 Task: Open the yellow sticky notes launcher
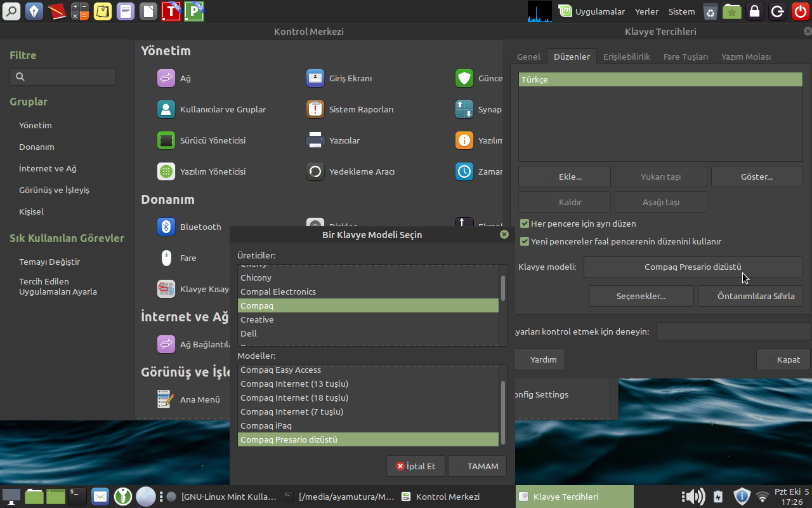coord(103,11)
